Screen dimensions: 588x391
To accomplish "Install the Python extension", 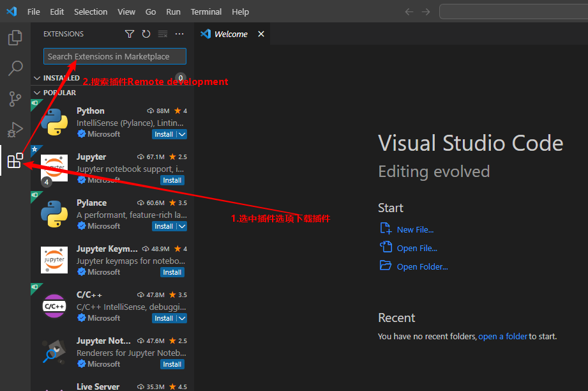I will pos(164,134).
